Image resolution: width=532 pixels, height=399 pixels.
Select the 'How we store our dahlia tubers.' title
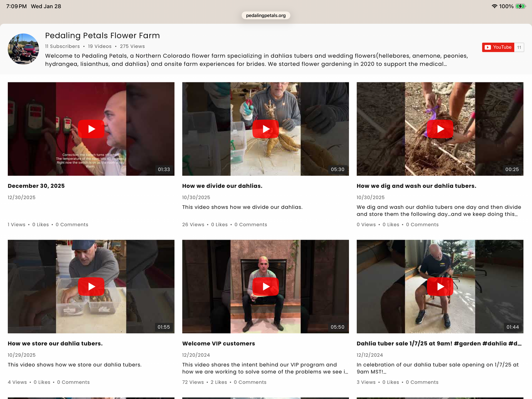(x=55, y=344)
